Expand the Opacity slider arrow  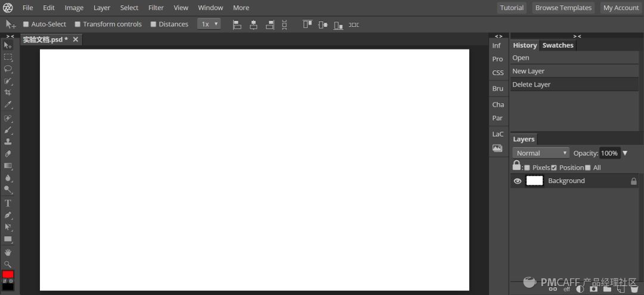(x=625, y=153)
